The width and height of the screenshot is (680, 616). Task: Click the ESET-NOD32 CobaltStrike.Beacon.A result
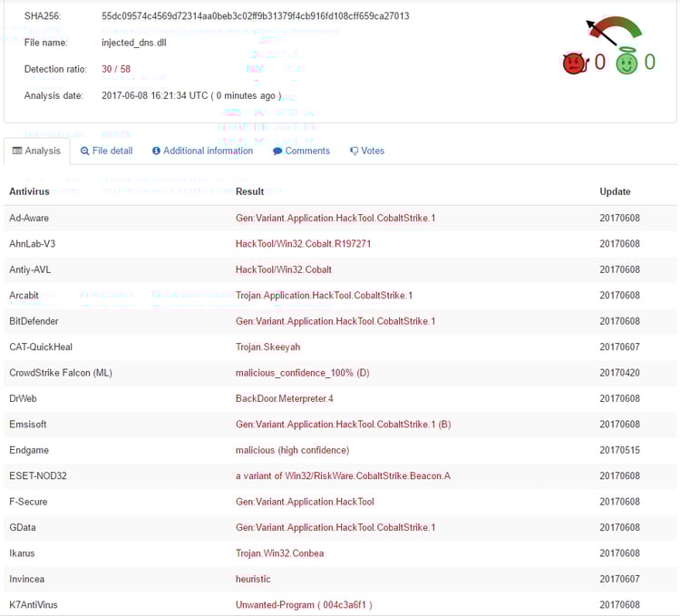(x=343, y=476)
